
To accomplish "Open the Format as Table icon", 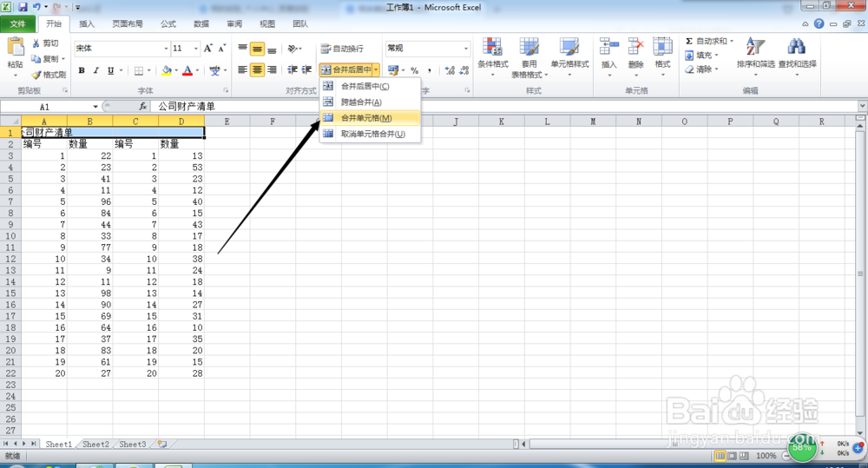I will coord(529,47).
